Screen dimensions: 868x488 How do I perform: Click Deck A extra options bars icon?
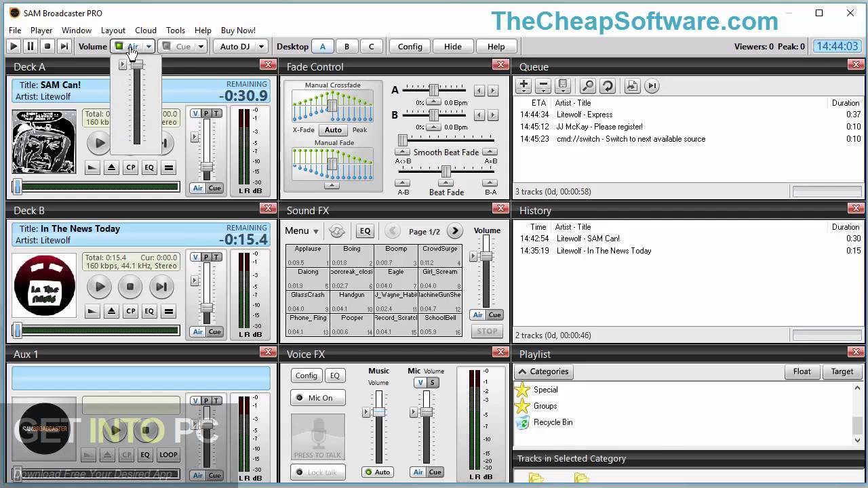coord(169,167)
